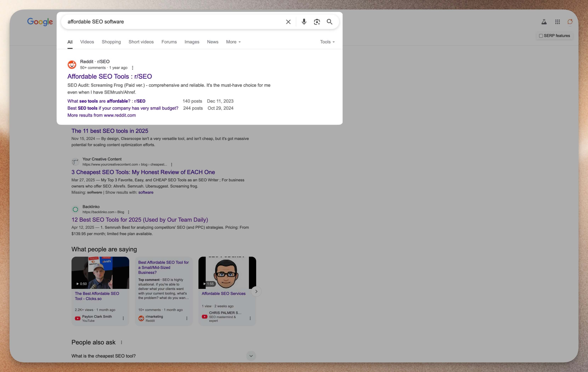Open More results from www.reddit.com
The image size is (588, 372).
(x=102, y=115)
